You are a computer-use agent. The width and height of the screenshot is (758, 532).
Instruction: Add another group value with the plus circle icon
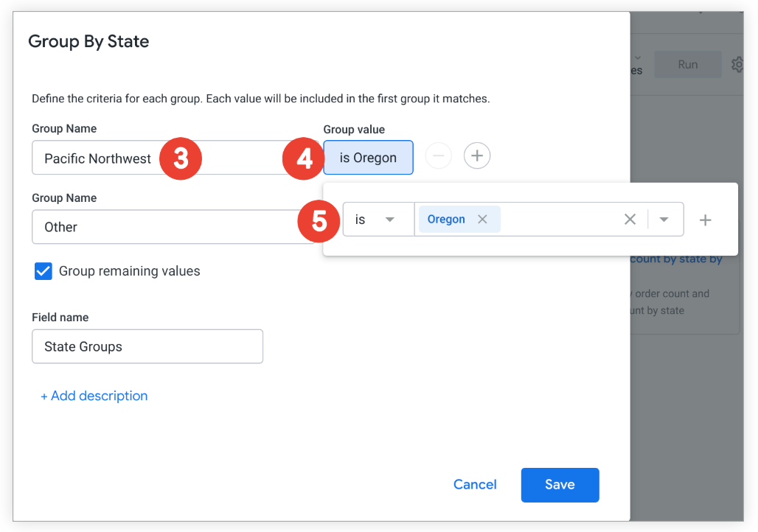point(477,155)
